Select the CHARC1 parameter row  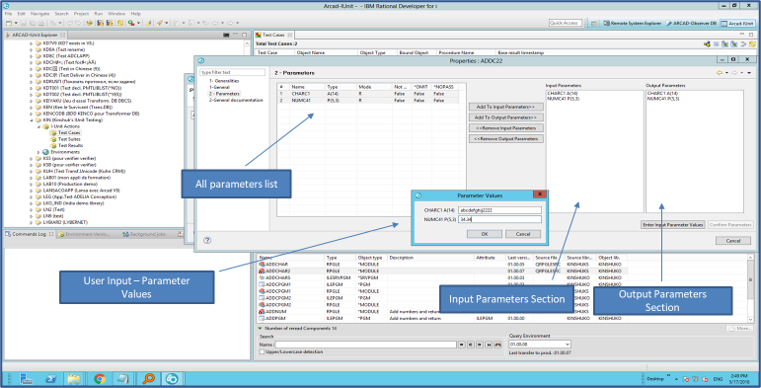click(368, 93)
